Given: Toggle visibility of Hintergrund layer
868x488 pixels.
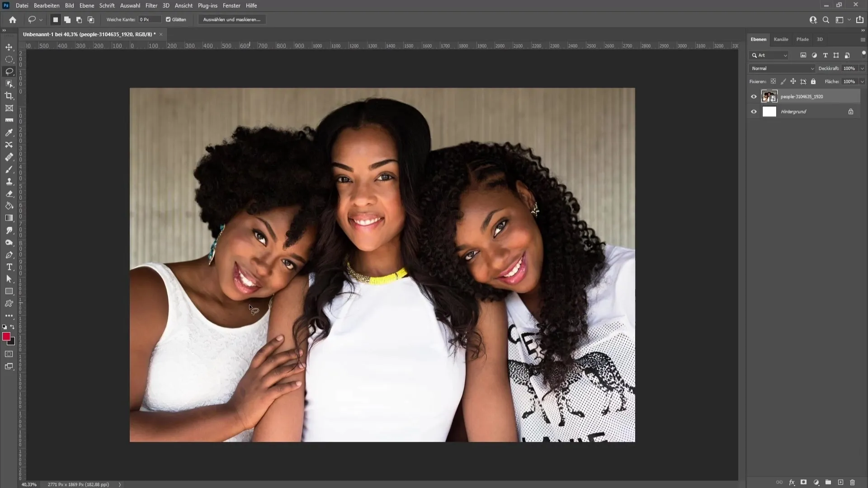Looking at the screenshot, I should pyautogui.click(x=754, y=112).
